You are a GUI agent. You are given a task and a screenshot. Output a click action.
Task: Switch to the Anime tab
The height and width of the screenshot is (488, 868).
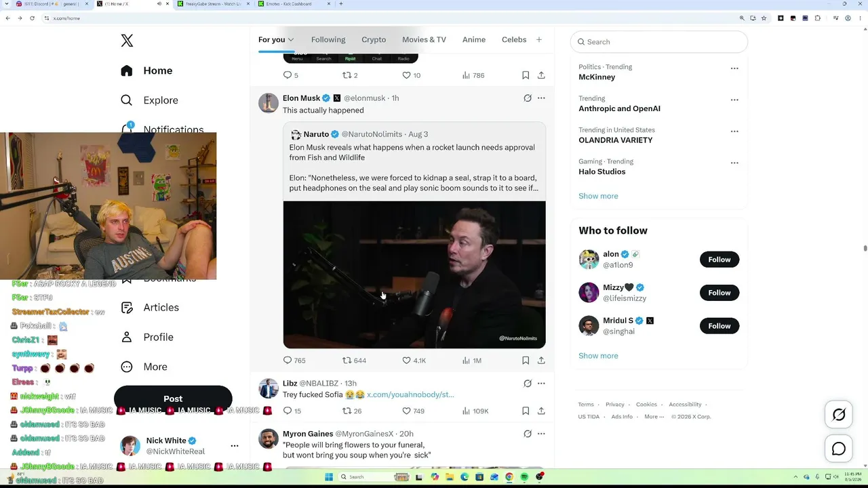pyautogui.click(x=474, y=40)
